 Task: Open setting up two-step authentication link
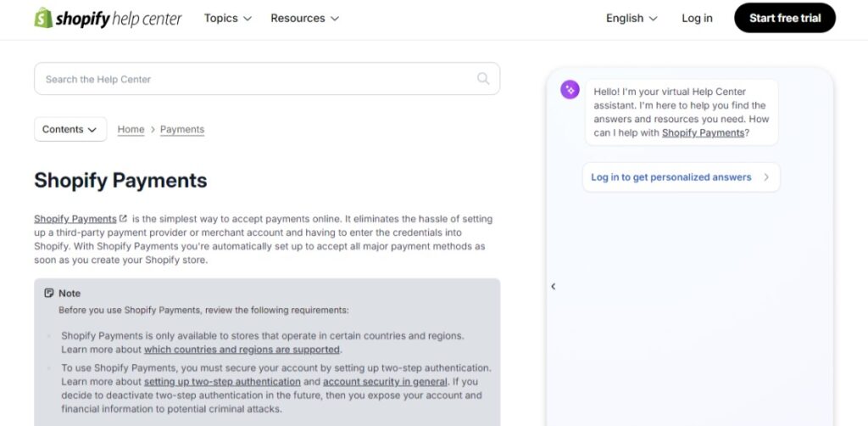[222, 382]
